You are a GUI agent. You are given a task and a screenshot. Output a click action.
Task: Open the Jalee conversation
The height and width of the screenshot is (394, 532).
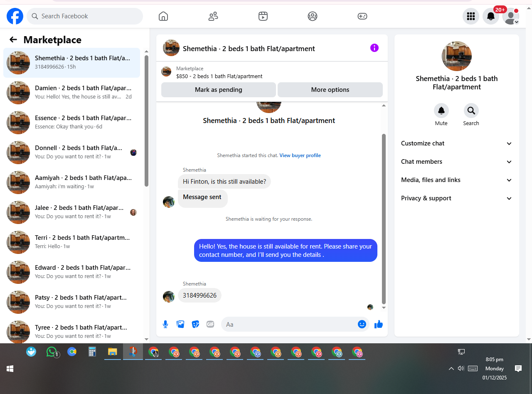click(71, 212)
